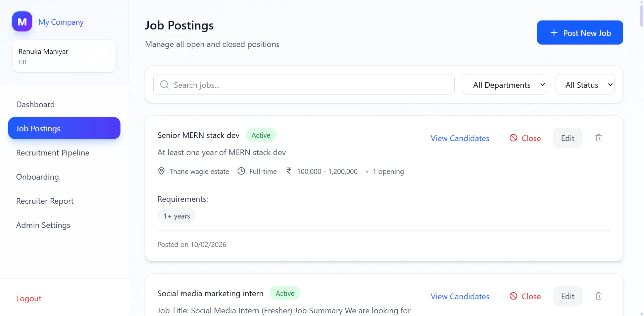Click 'At least one year of MERN stack dev' description
The height and width of the screenshot is (316, 644).
(221, 152)
